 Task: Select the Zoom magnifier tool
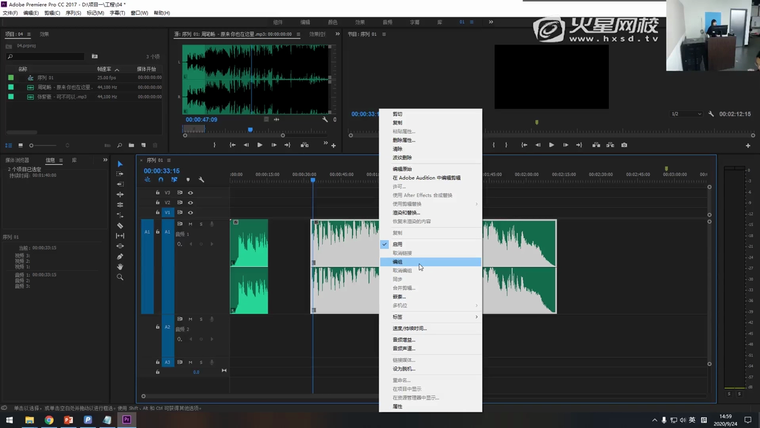click(120, 277)
